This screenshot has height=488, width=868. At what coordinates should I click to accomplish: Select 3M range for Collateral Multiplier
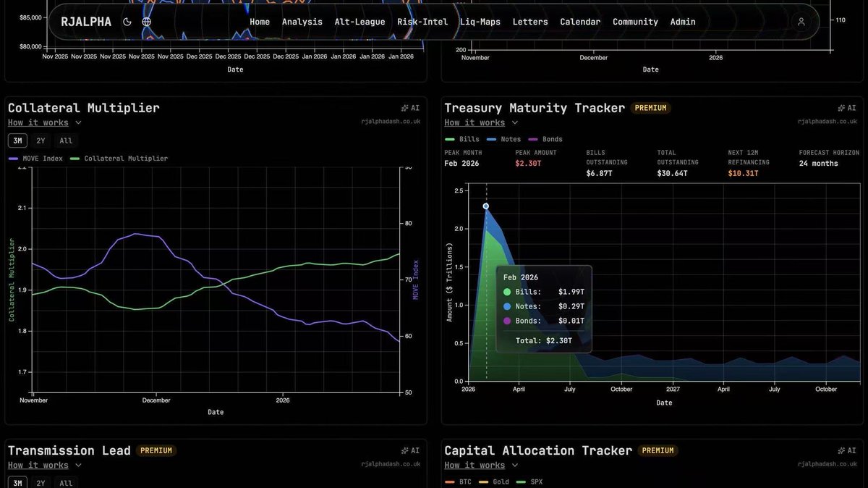[17, 140]
